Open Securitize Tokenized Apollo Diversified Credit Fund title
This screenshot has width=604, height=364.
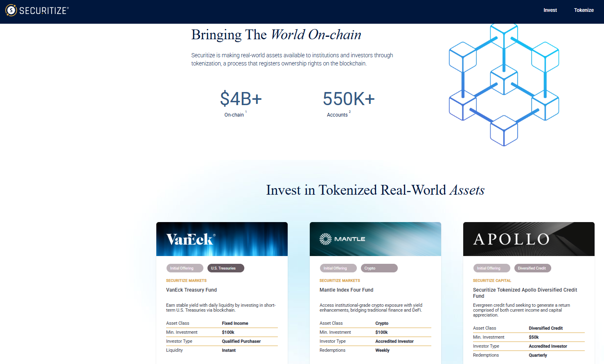[525, 293]
